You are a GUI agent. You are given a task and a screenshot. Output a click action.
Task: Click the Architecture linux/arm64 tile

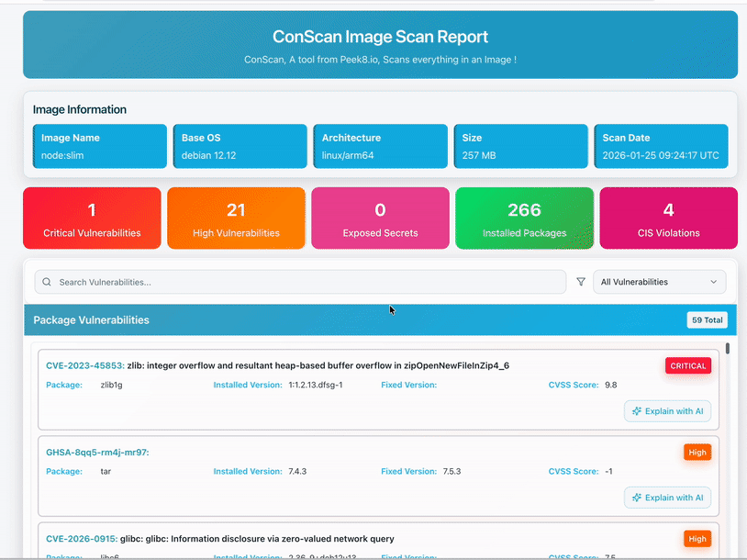point(380,146)
